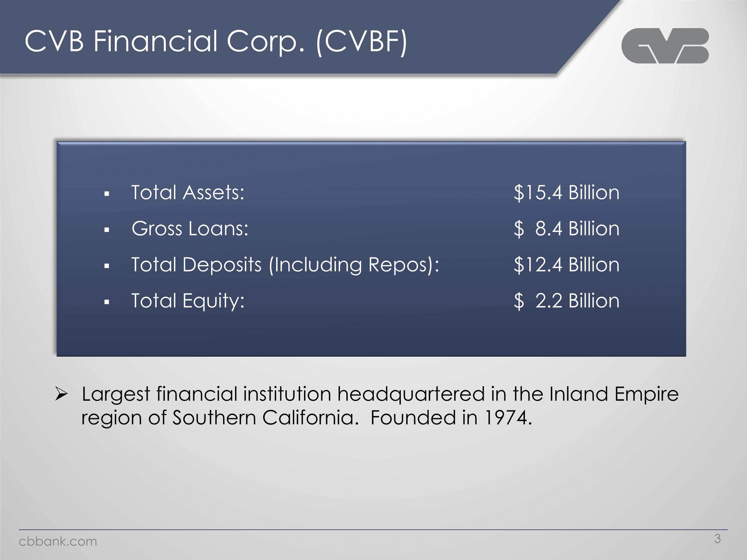
Task: Select the '$ 2.2 Billion' value
Action: coord(567,300)
